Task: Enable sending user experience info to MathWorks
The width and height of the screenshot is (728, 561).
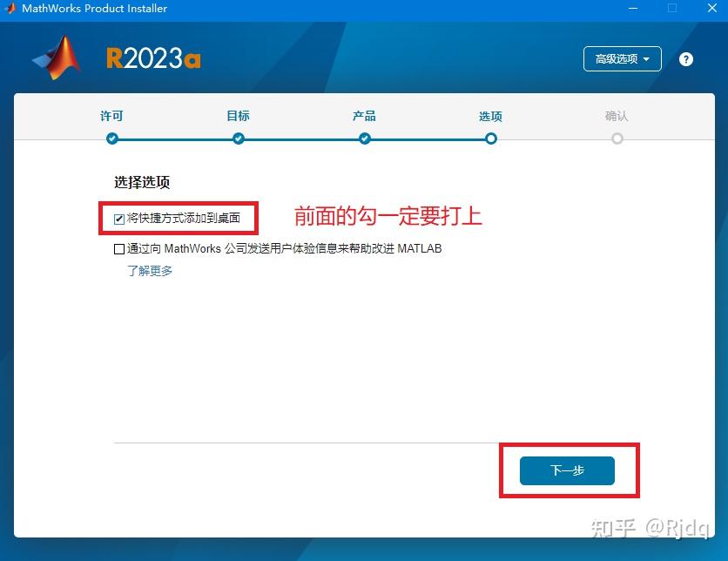Action: (118, 249)
